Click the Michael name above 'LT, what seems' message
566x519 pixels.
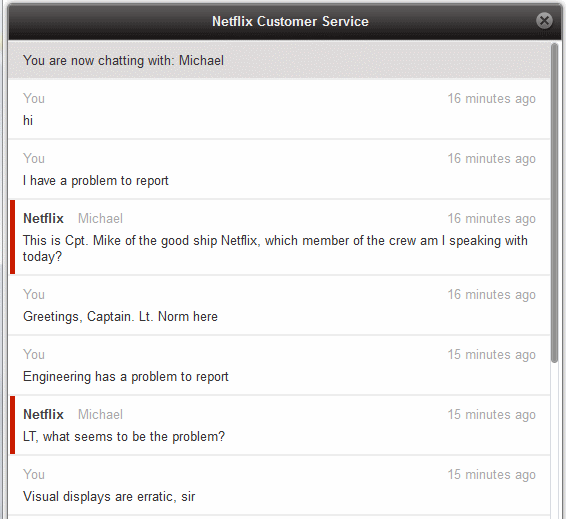point(100,414)
